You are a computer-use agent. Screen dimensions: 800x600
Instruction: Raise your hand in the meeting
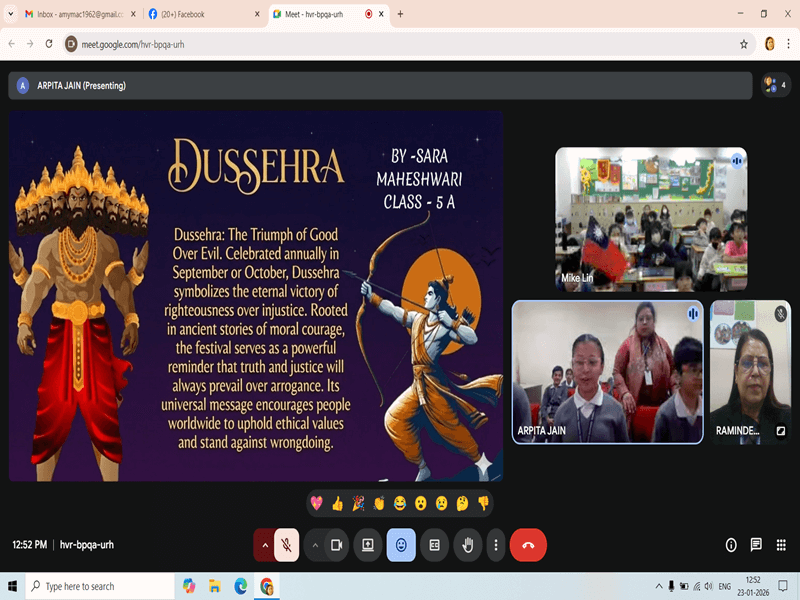click(467, 545)
